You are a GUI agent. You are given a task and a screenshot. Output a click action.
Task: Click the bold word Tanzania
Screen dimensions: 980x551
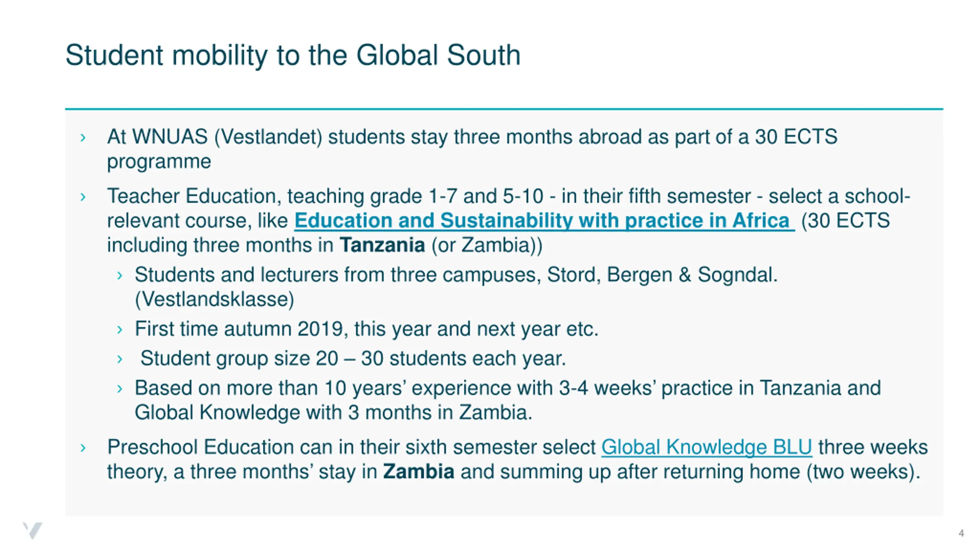click(382, 245)
